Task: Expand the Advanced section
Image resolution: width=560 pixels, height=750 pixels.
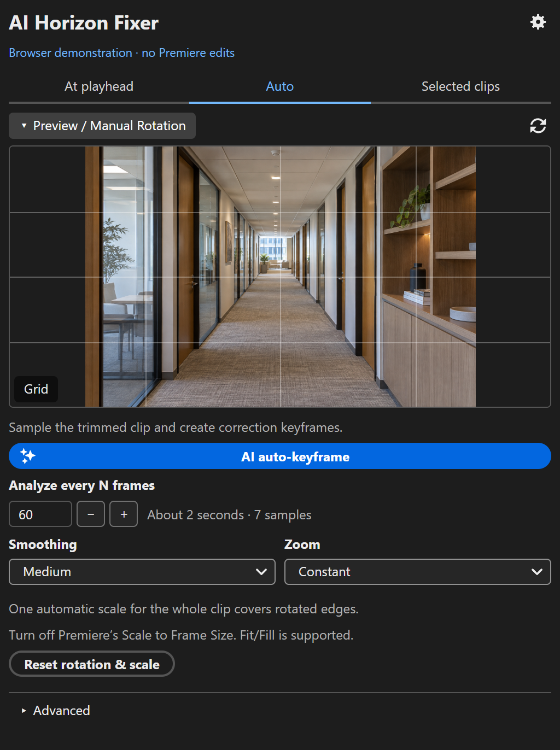Action: pos(55,711)
